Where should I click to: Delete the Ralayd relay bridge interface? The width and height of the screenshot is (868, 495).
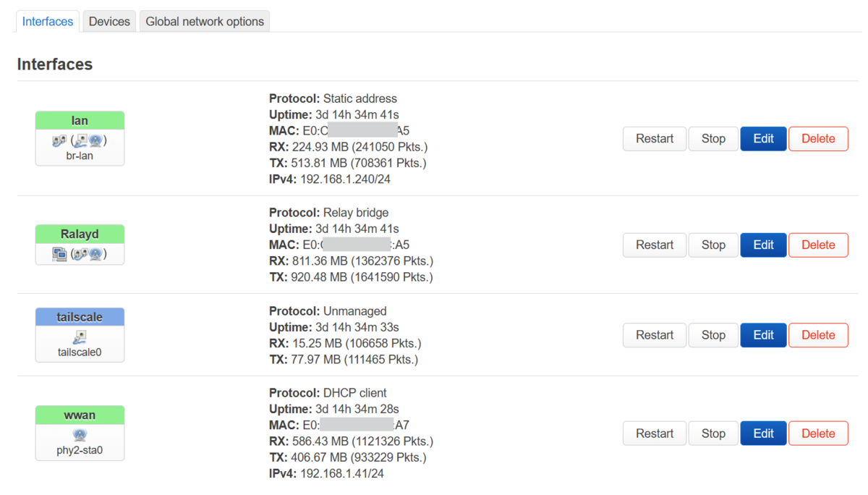click(818, 245)
